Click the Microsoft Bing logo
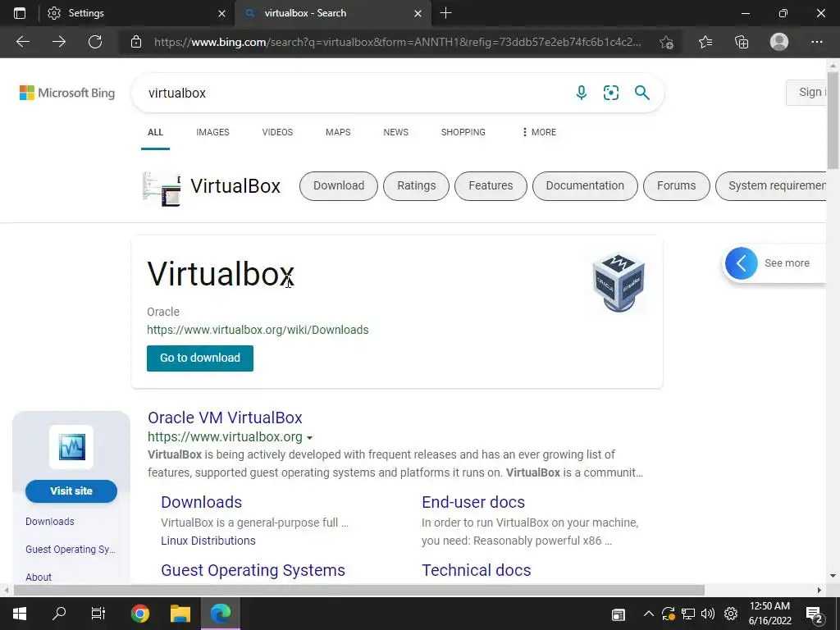This screenshot has height=630, width=840. coord(67,93)
